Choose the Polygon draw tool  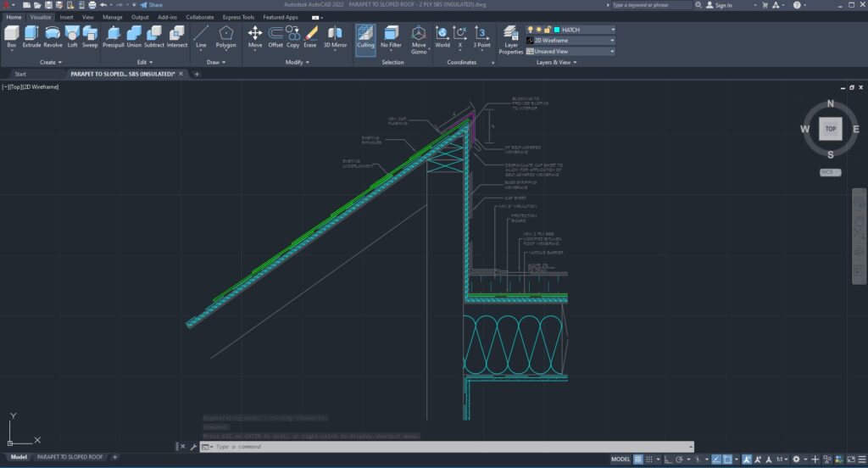coord(226,35)
